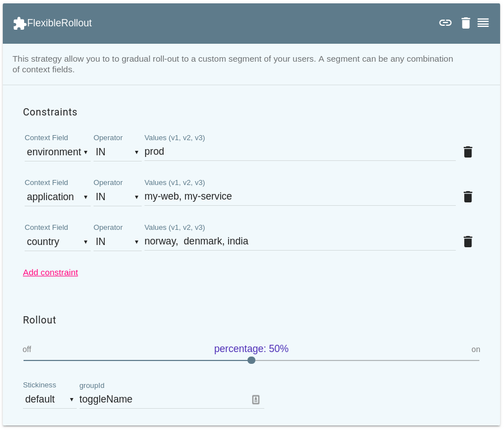Click the rollout percentage slider handle
The width and height of the screenshot is (504, 430).
tap(251, 360)
